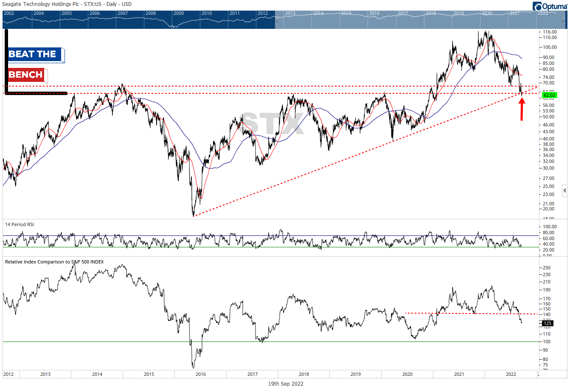
Task: Click 2020 on the bottom time axis
Action: pos(407,374)
